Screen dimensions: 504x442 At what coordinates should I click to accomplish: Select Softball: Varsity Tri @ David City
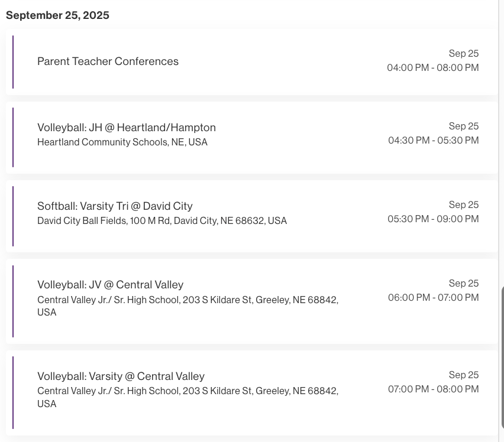pos(115,206)
